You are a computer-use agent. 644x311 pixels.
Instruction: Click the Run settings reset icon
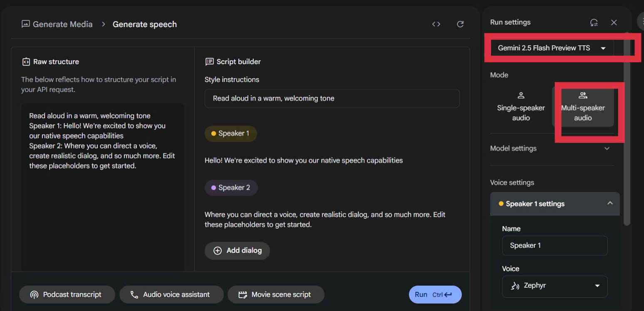pos(594,22)
